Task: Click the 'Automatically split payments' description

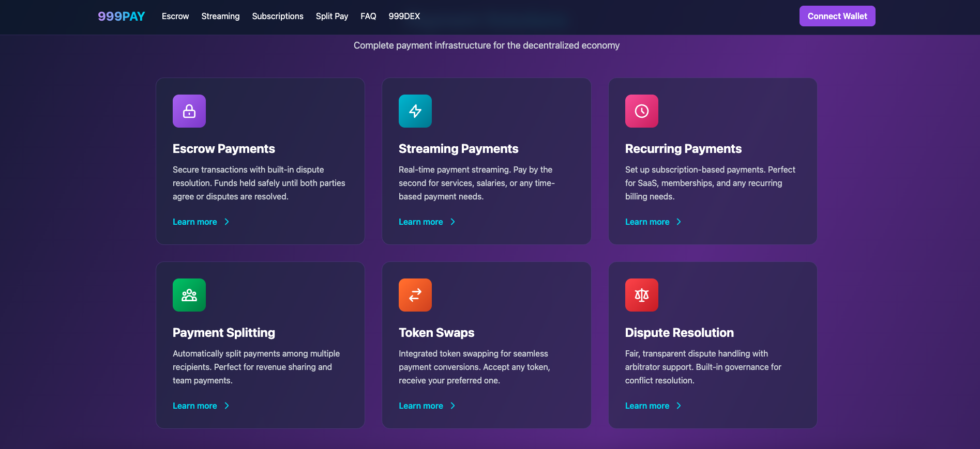Action: point(257,367)
